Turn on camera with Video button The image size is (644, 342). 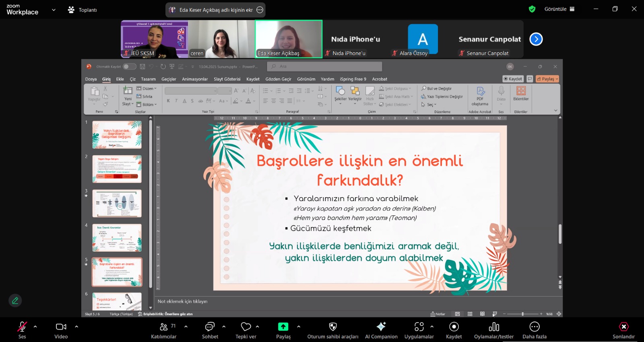click(61, 327)
